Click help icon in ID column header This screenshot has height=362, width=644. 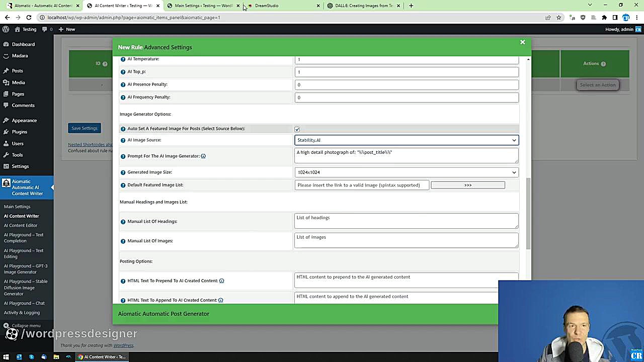click(105, 64)
